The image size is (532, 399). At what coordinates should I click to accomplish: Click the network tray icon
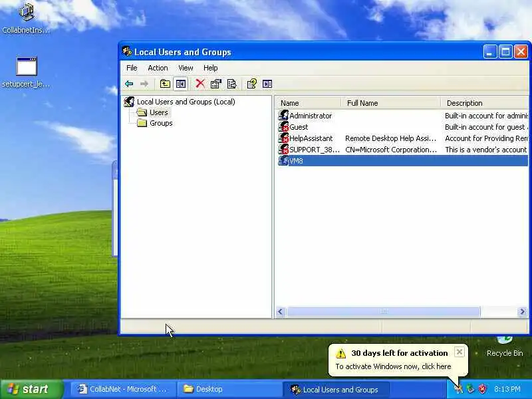click(x=470, y=389)
